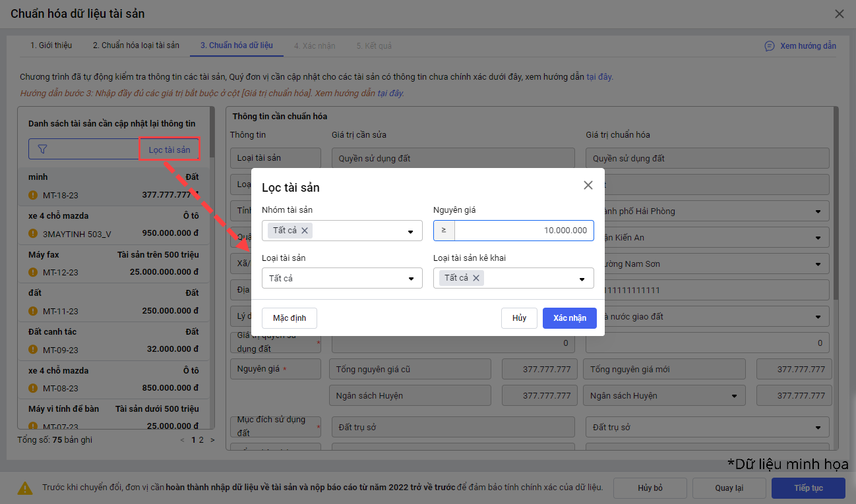856x504 pixels.
Task: Click the Nguyên giá value input field
Action: tap(524, 231)
